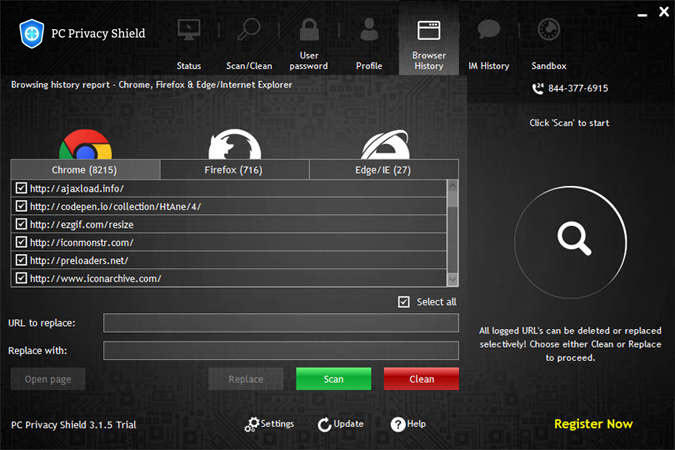Open User password padlock icon
Image resolution: width=675 pixels, height=450 pixels.
coord(309,29)
